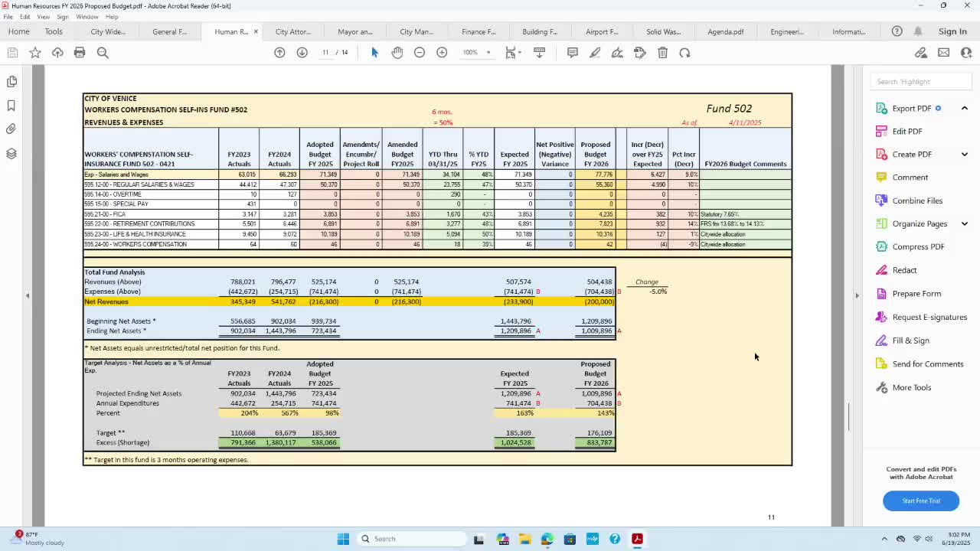Viewport: 980px width, 551px height.
Task: Click the upload to cloud icon
Action: pos(57,52)
